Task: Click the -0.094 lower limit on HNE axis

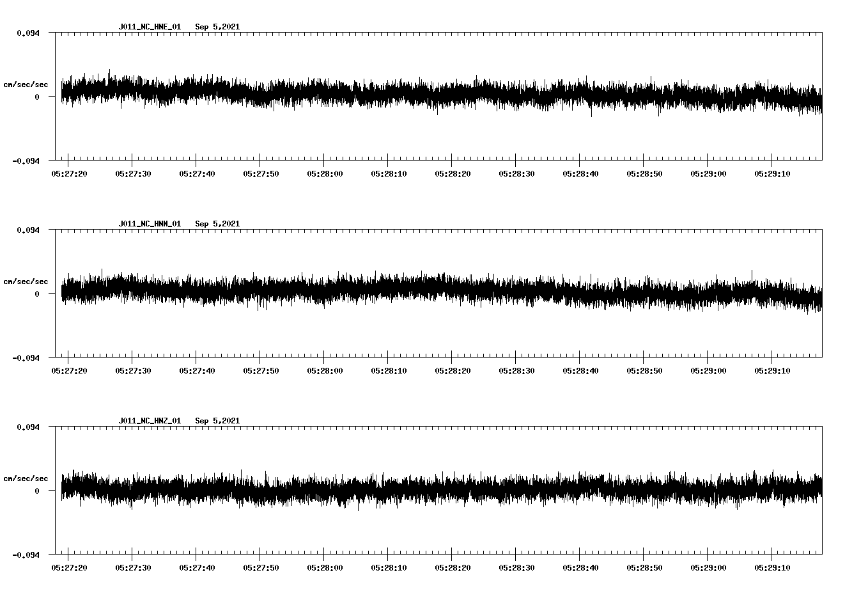Action: pos(26,161)
